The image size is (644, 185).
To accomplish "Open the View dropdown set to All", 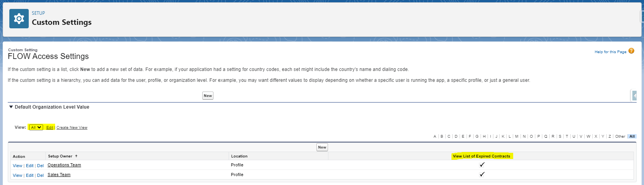I will click(36, 128).
